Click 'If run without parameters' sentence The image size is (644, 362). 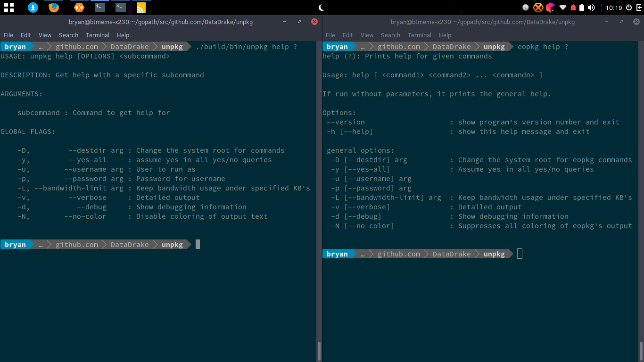pyautogui.click(x=437, y=94)
